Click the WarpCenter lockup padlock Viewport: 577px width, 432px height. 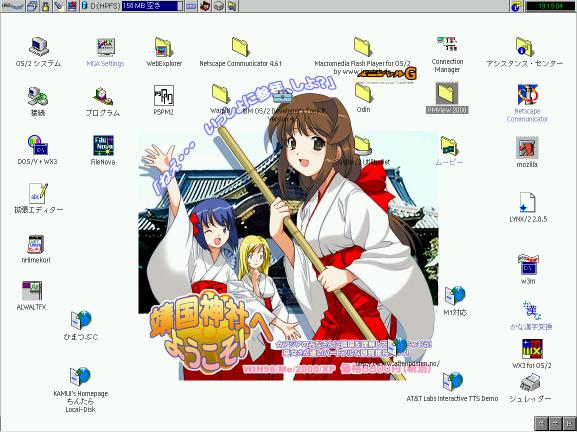coord(46,6)
